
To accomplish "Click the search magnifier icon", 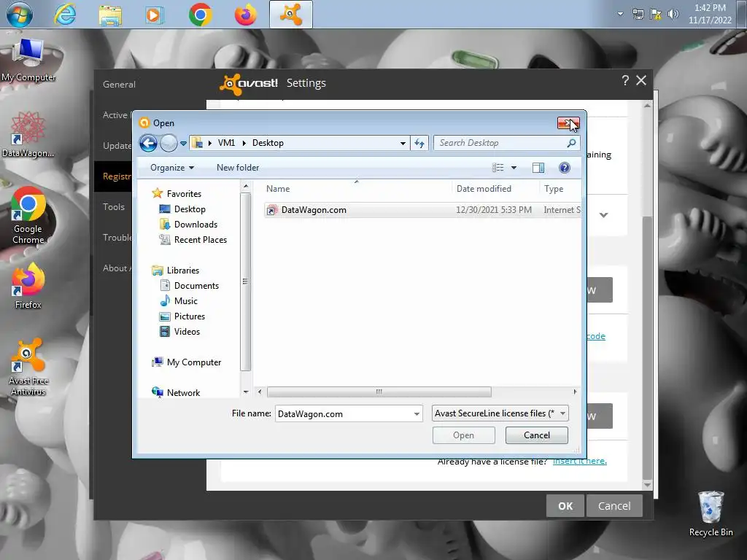I will [x=572, y=143].
